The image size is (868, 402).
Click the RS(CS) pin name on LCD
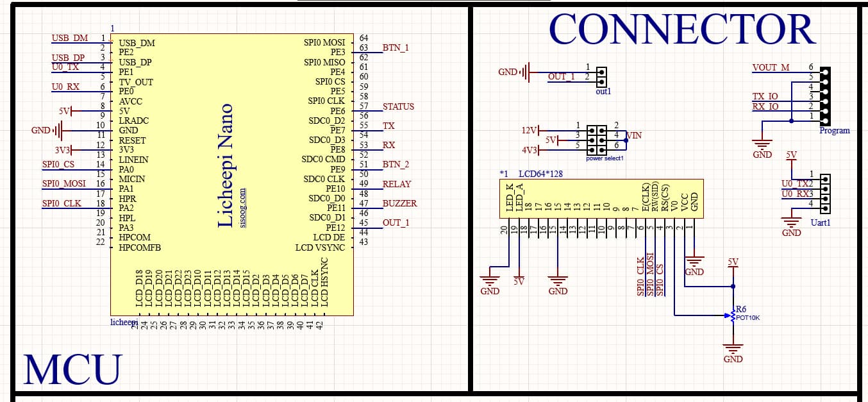click(x=665, y=198)
